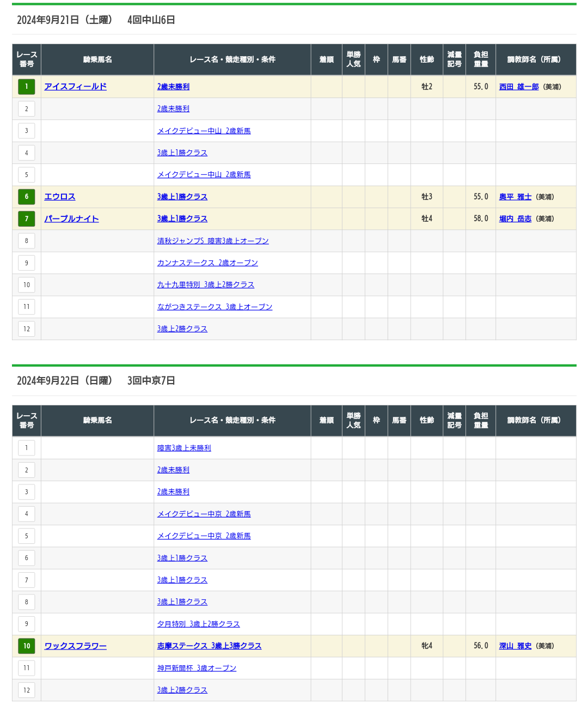The height and width of the screenshot is (704, 588).
Task: Click 牡3 cell in エウロス row
Action: 427,197
